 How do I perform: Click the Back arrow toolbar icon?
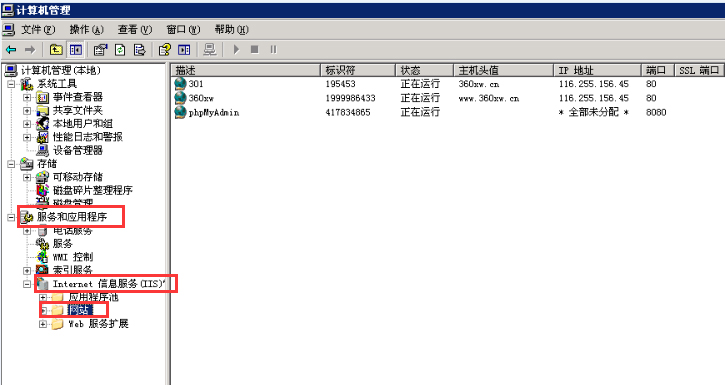click(11, 49)
